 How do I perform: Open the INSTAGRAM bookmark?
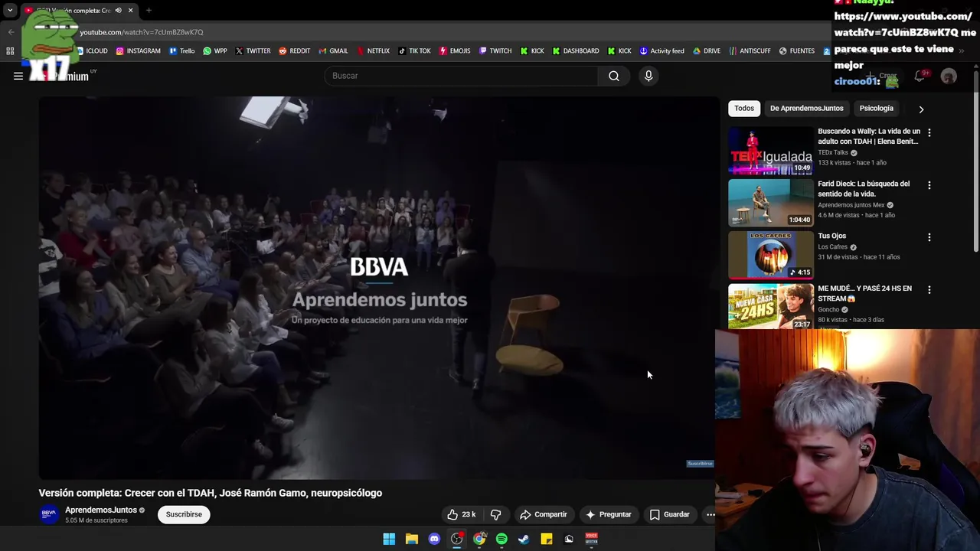[x=138, y=51]
